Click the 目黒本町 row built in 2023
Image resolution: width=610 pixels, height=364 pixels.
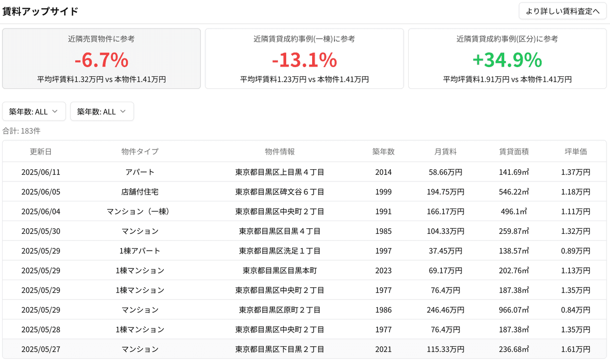[x=280, y=270]
